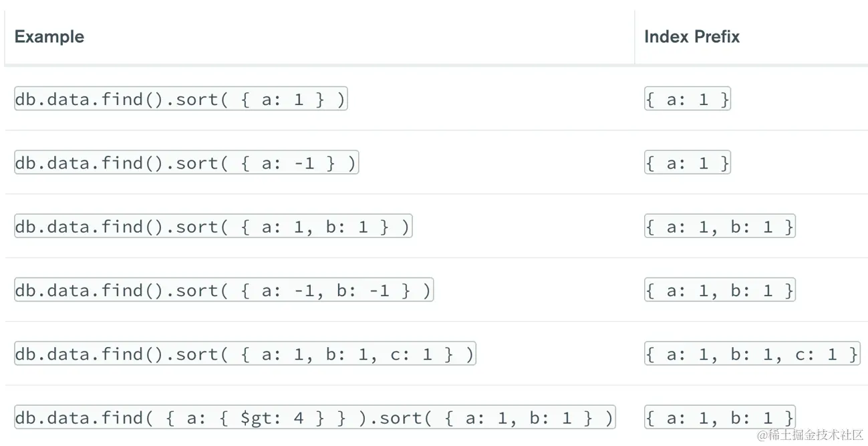Click index prefix in the last table row
Screen dimensions: 868x446
click(719, 418)
